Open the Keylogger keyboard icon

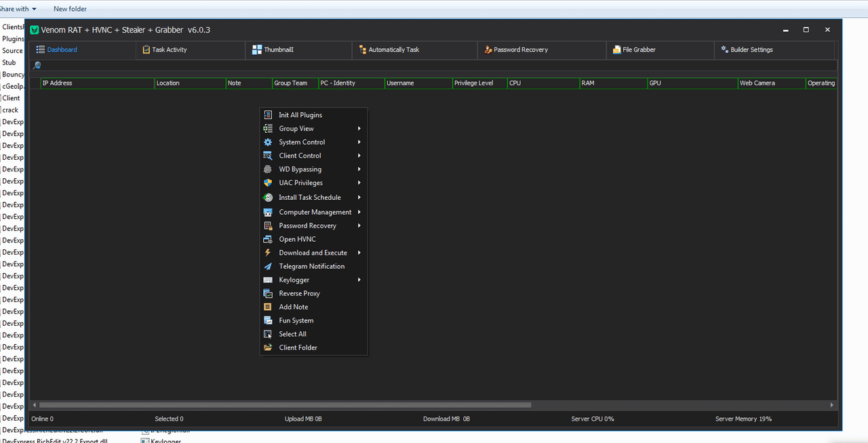pyautogui.click(x=269, y=279)
